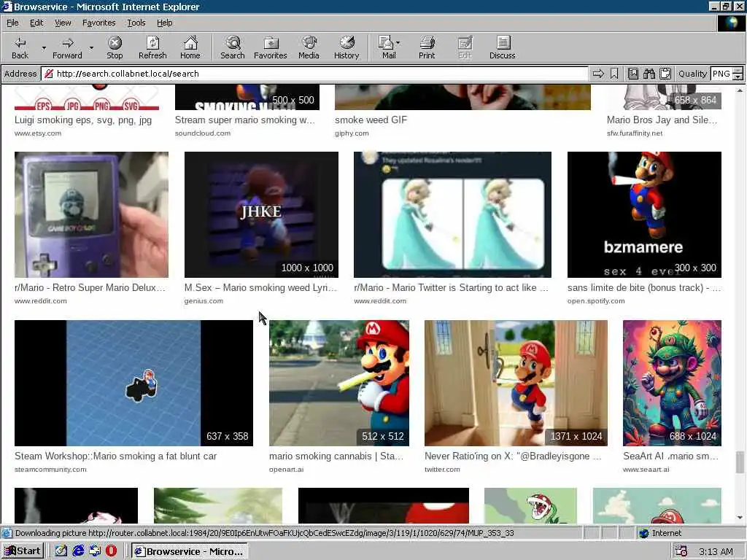Launch Internet Explorer from quick launch
747x560 pixels.
click(x=78, y=551)
